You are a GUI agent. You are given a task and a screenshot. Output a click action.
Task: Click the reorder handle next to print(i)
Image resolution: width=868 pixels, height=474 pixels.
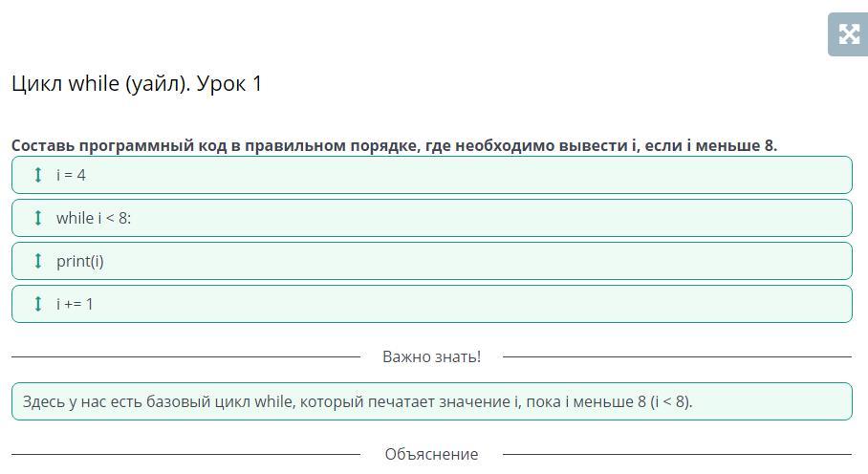38,261
